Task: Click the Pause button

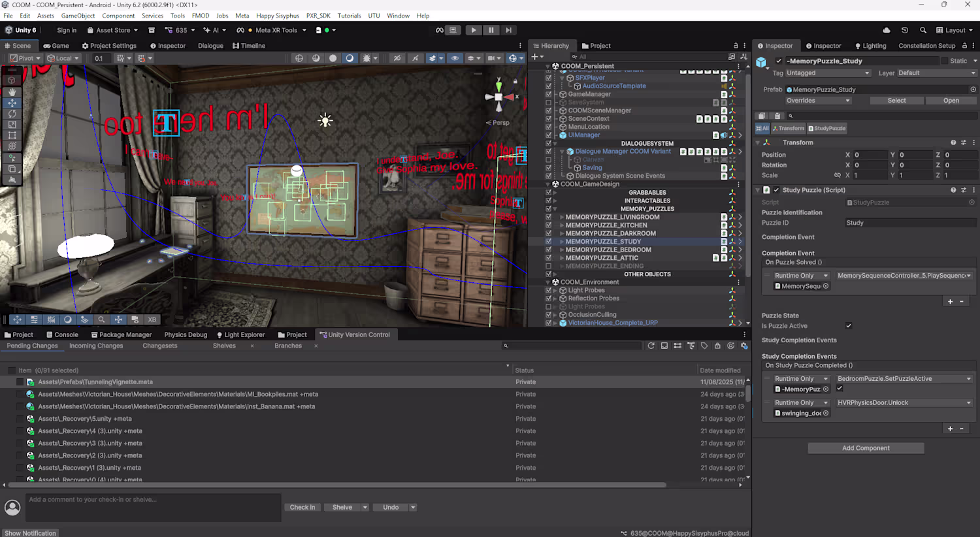Action: pyautogui.click(x=491, y=30)
